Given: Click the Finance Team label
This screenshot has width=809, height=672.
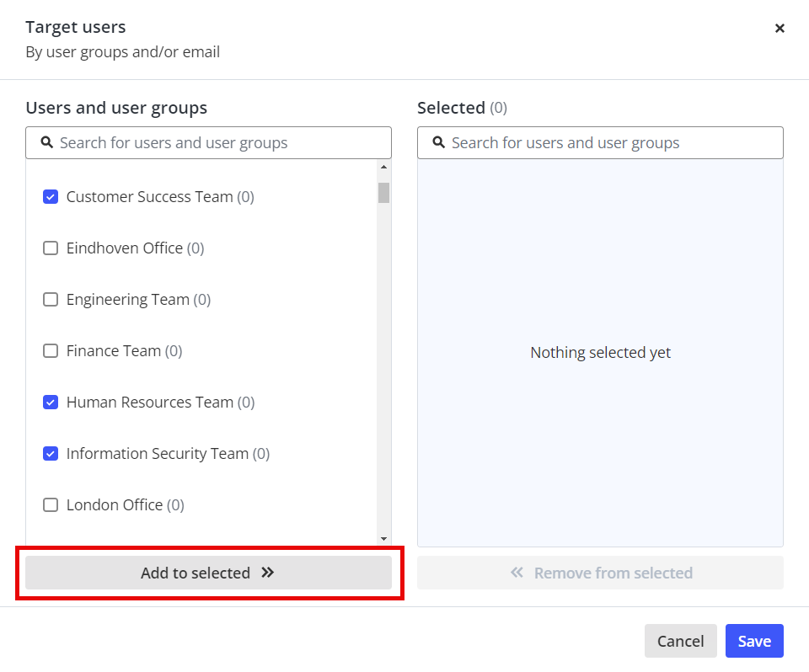Looking at the screenshot, I should (114, 351).
